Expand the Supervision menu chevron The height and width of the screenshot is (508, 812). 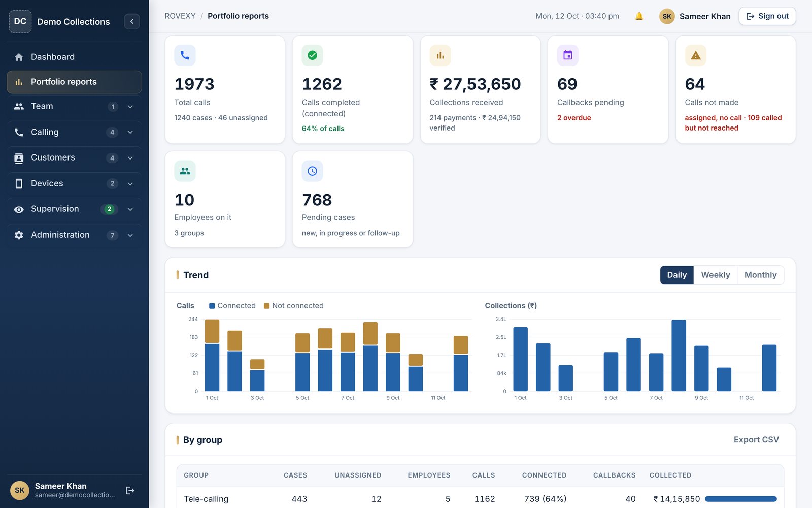[x=130, y=209]
